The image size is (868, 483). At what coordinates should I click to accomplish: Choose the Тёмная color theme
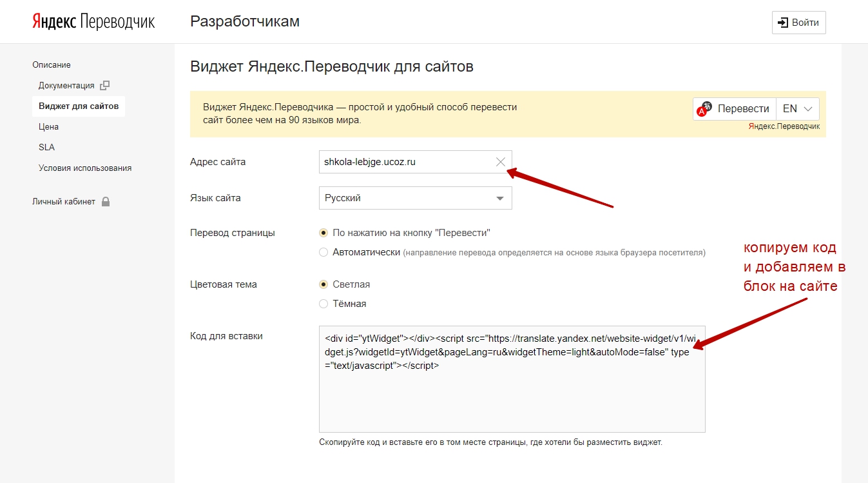pos(323,304)
